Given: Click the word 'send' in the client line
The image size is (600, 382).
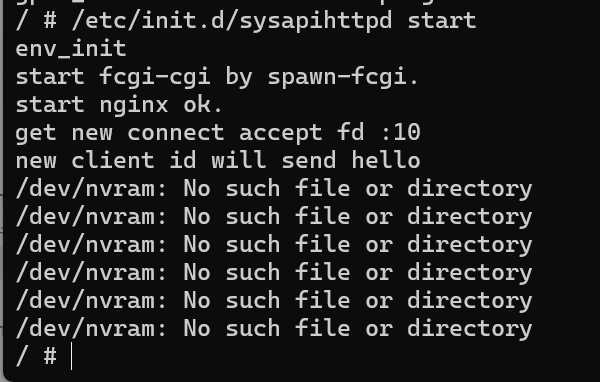Looking at the screenshot, I should [308, 160].
